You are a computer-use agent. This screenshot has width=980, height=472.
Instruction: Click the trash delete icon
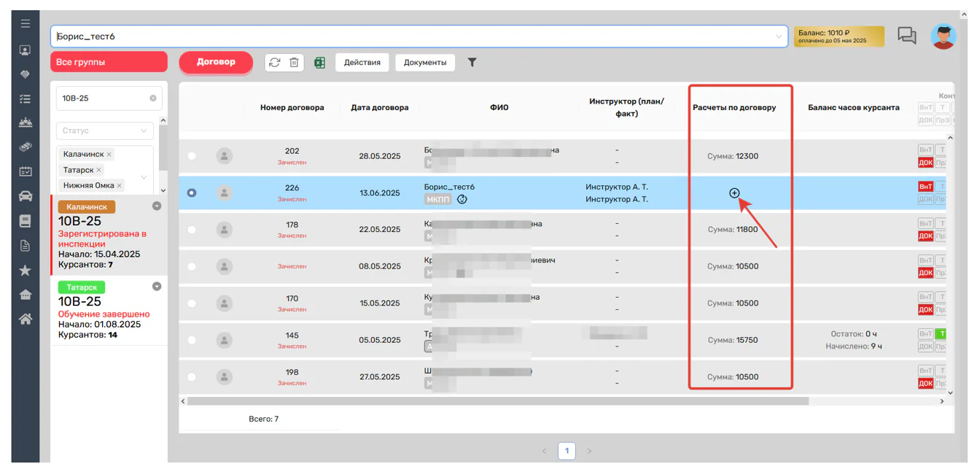[x=294, y=63]
